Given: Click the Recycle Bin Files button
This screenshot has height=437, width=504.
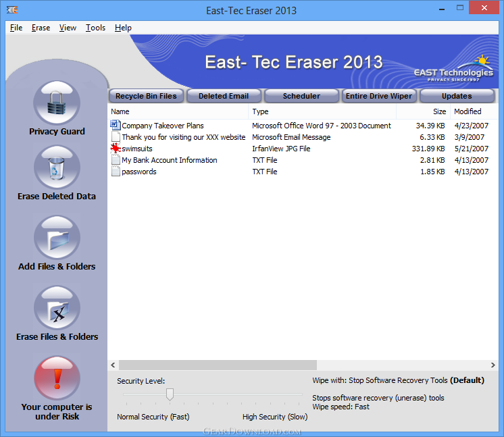Looking at the screenshot, I should point(146,96).
